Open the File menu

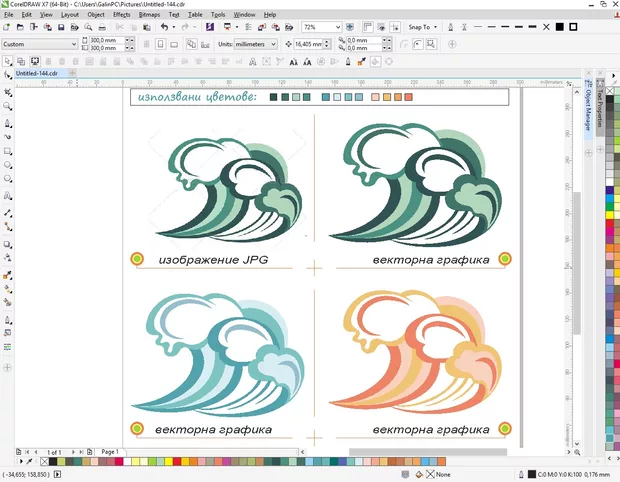[x=8, y=15]
